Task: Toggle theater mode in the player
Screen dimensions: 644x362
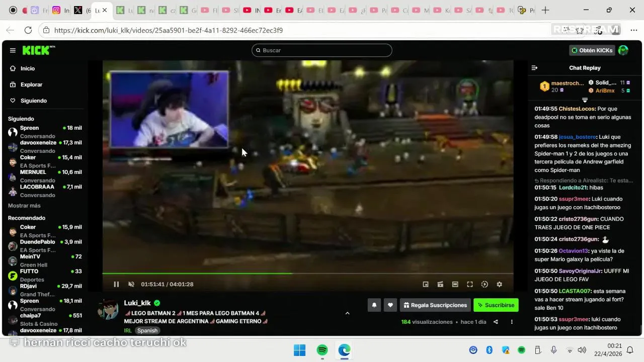Action: [x=455, y=284]
